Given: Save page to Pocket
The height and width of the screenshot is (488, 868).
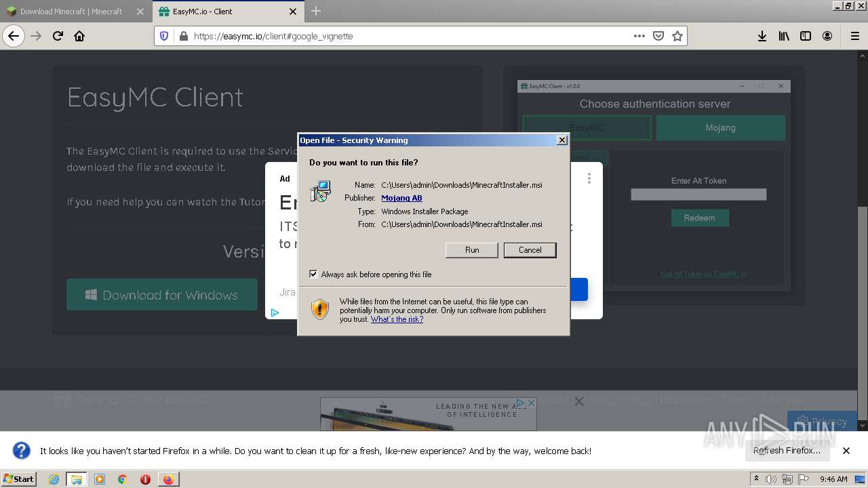Looking at the screenshot, I should coord(658,36).
